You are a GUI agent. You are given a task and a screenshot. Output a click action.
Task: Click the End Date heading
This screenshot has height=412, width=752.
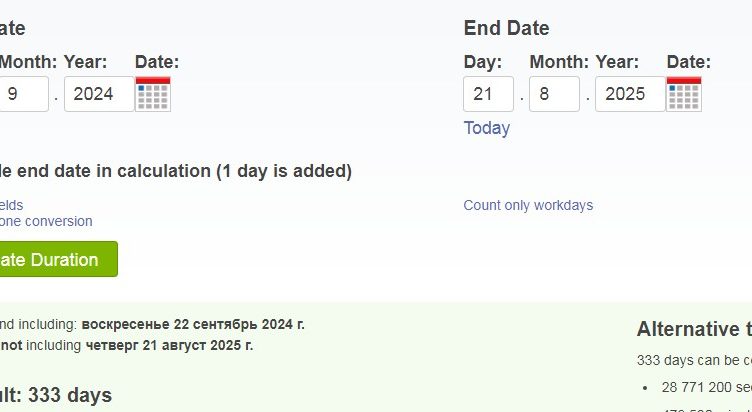tap(506, 28)
